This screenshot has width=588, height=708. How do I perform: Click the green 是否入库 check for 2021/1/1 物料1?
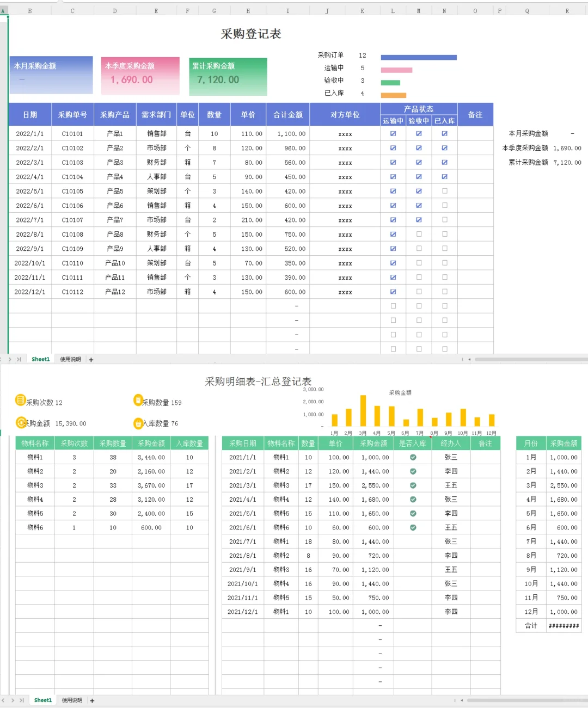(413, 457)
